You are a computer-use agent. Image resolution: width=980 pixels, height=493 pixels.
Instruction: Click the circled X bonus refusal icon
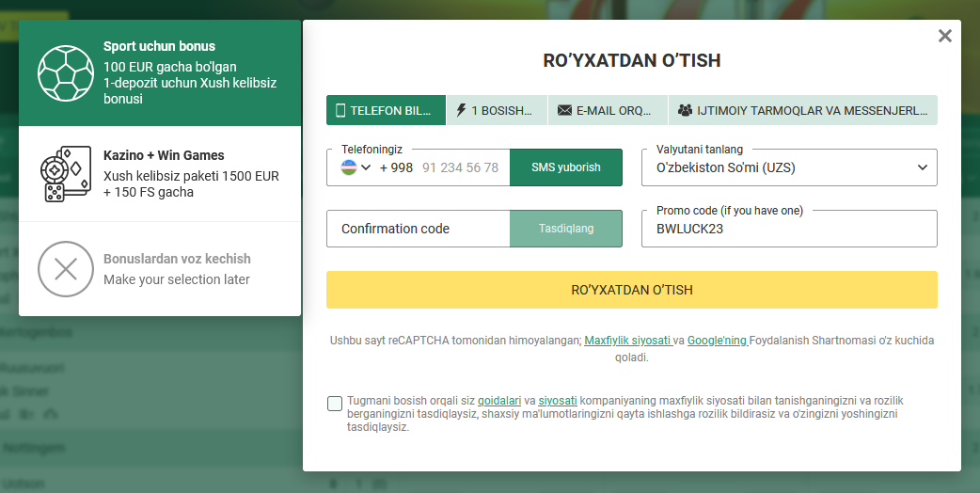point(66,269)
